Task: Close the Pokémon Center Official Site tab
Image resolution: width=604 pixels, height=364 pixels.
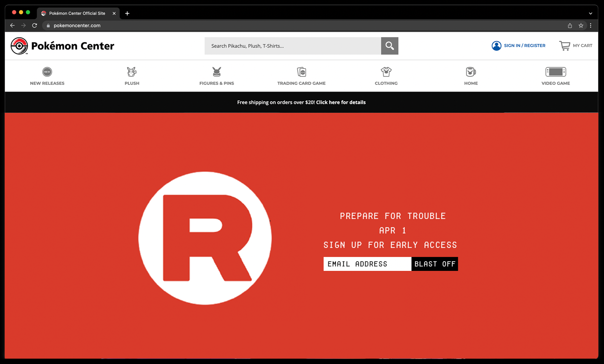Action: (114, 13)
